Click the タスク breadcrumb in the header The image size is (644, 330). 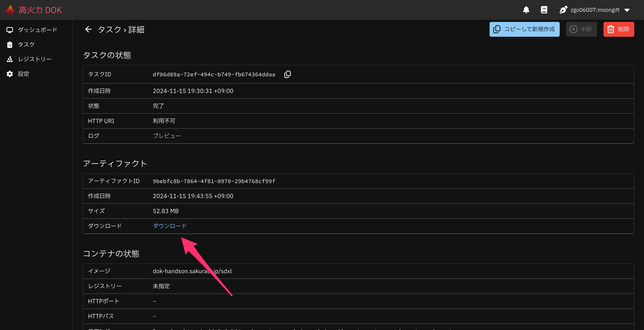tap(109, 29)
